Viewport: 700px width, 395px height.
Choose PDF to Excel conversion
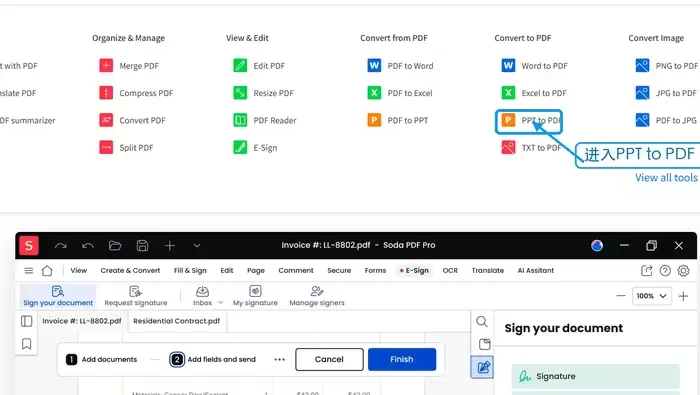(x=400, y=93)
